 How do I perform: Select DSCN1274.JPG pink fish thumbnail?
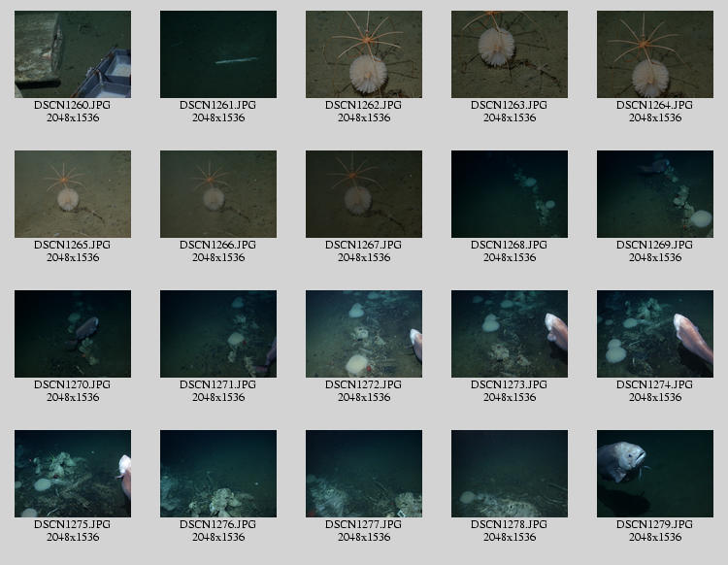[655, 334]
